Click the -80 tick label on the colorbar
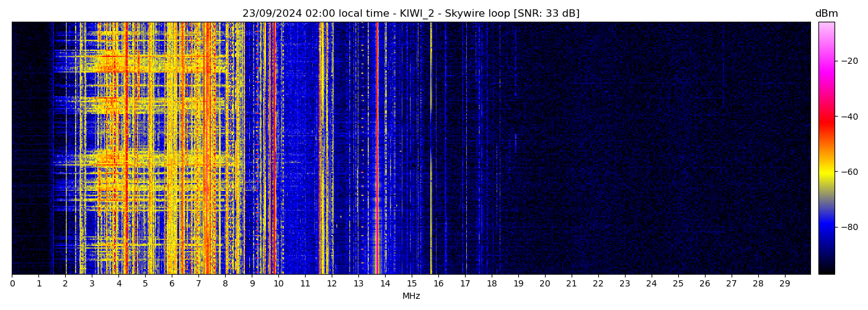 [x=849, y=227]
